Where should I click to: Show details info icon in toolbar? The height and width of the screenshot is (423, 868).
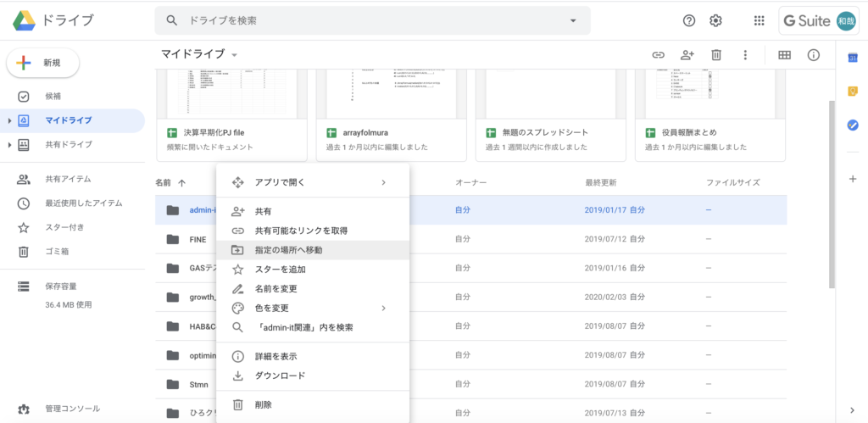pos(813,55)
